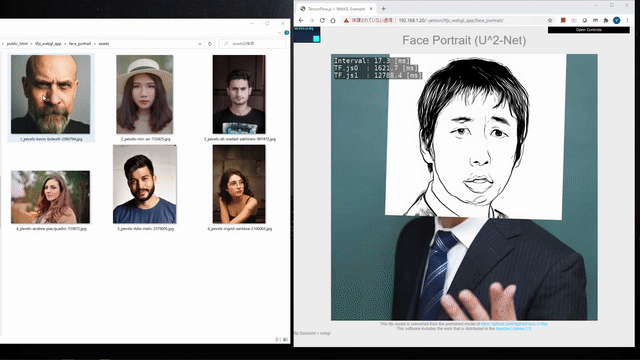Click the Explorer assets search box
Image resolution: width=640 pixels, height=360 pixels.
coord(253,44)
